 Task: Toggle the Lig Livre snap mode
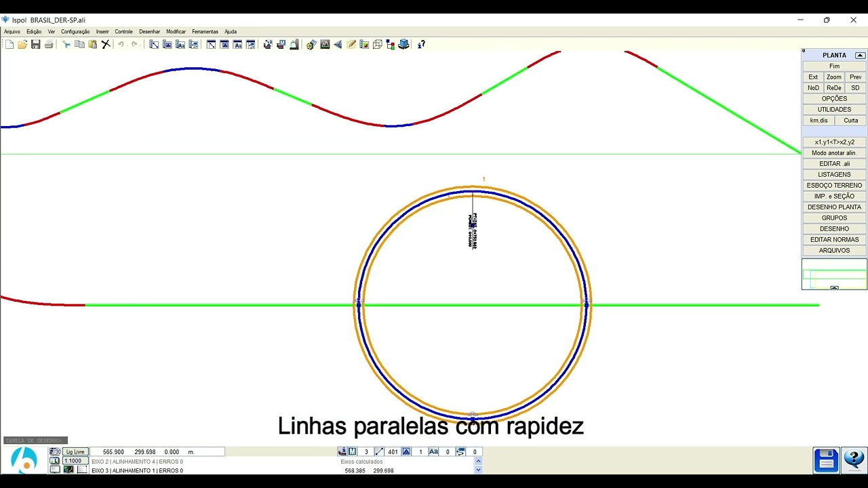(75, 451)
